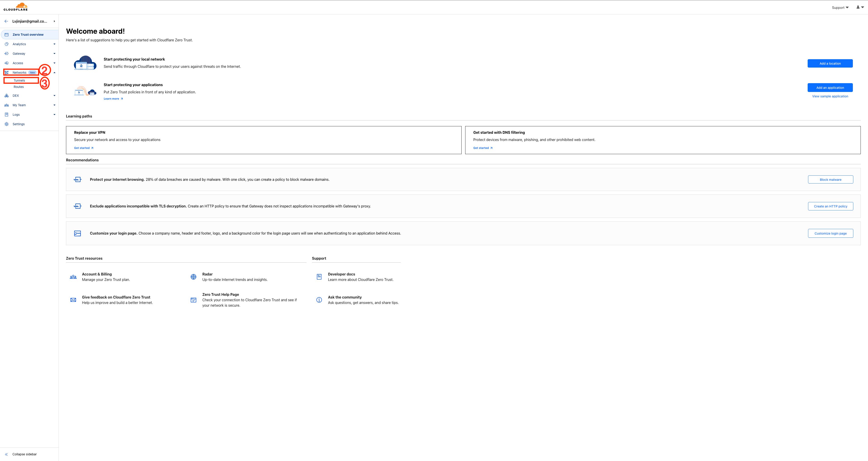The image size is (868, 461).
Task: Open the user profile icon menu
Action: click(x=860, y=7)
